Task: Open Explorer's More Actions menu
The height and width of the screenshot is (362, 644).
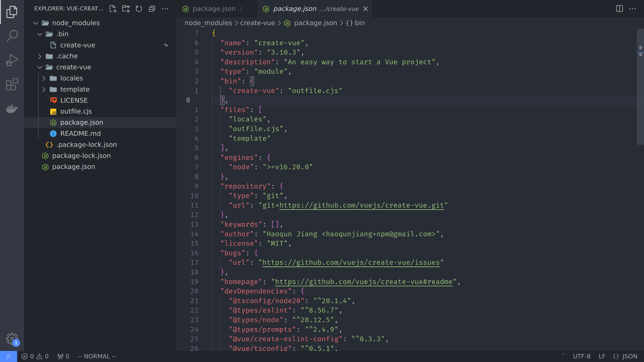Action: pos(165,9)
